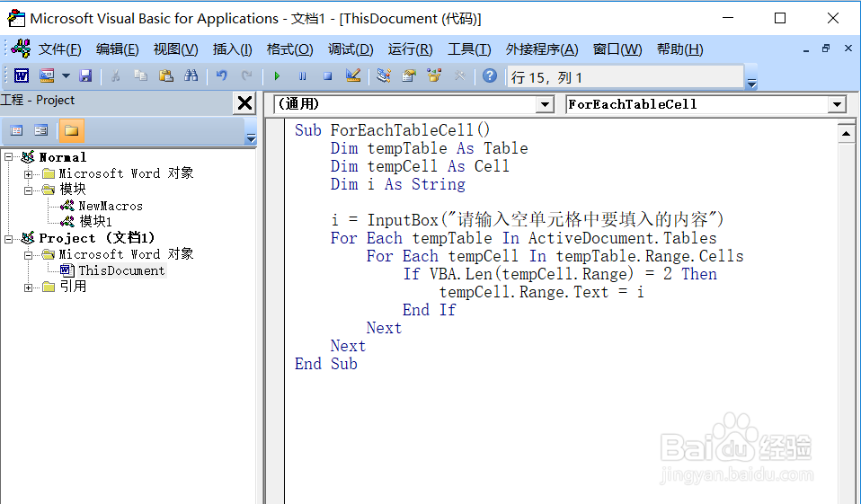This screenshot has height=504, width=861.
Task: Click the VBA icon in menu bar
Action: click(21, 49)
